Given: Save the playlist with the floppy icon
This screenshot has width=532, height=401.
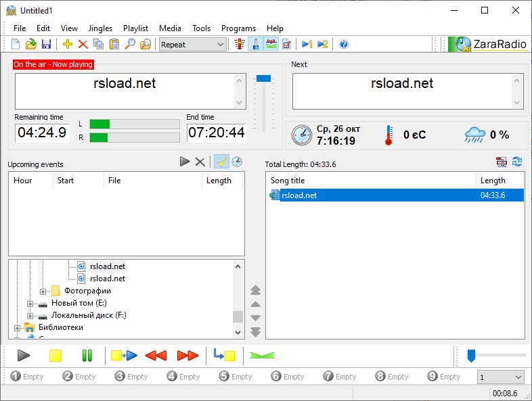Looking at the screenshot, I should 46,44.
